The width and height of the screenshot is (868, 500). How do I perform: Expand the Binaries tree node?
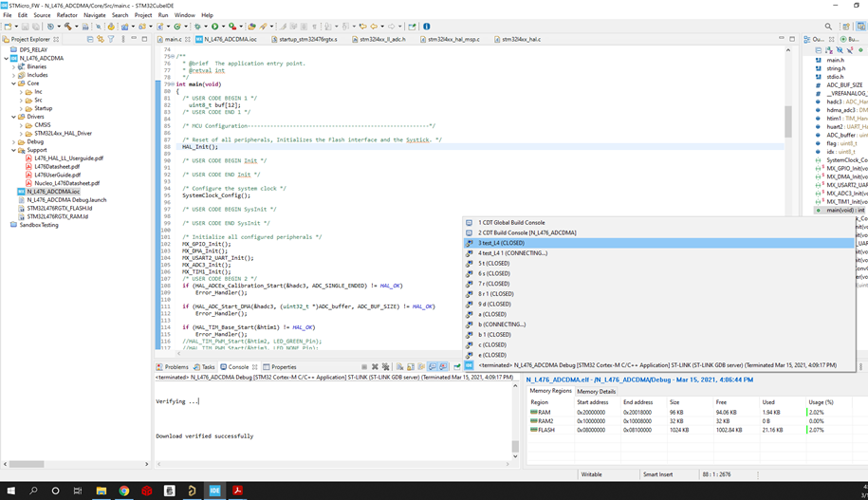pos(14,66)
